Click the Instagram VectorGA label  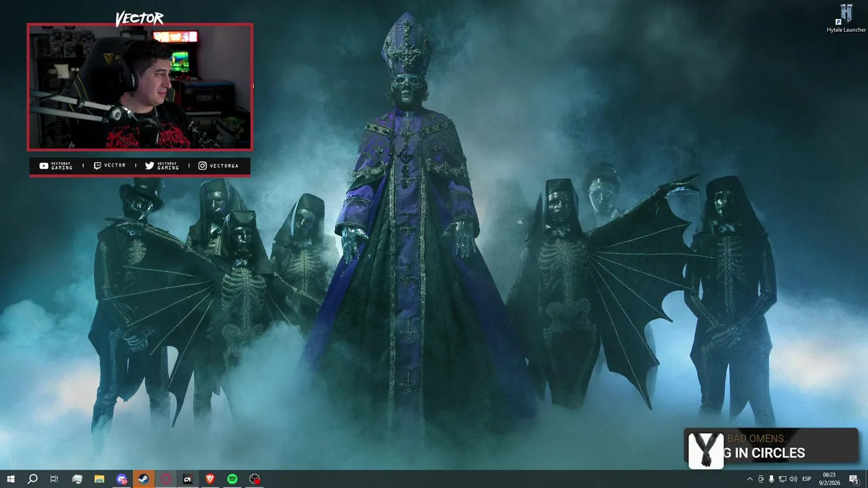(x=218, y=165)
